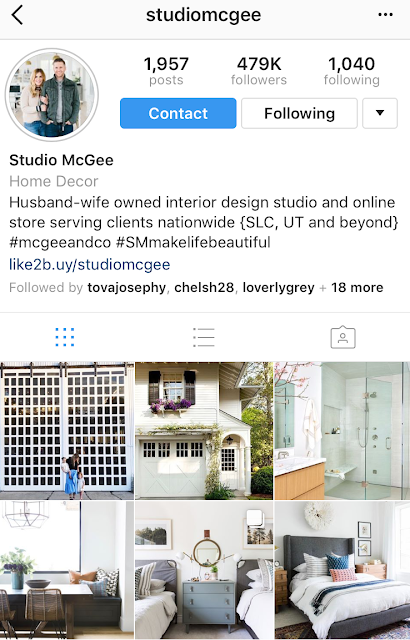Open the white garage house photo
This screenshot has height=640, width=410.
pos(204,431)
